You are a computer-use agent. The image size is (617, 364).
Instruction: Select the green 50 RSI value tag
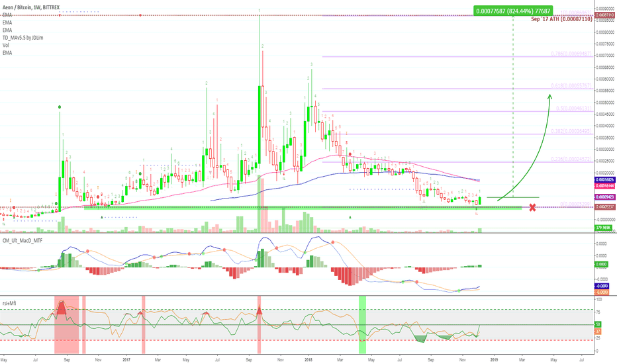[x=598, y=324]
